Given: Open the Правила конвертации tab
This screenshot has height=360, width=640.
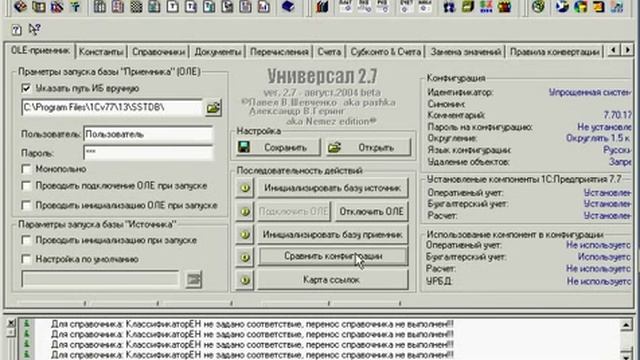Looking at the screenshot, I should [x=555, y=52].
